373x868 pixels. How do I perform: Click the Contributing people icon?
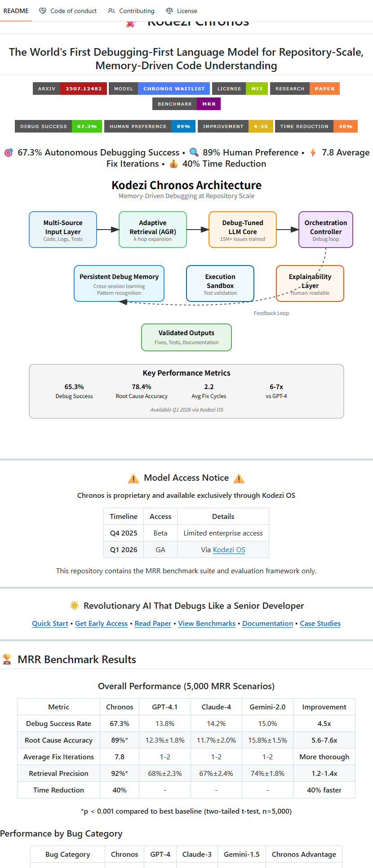(111, 11)
